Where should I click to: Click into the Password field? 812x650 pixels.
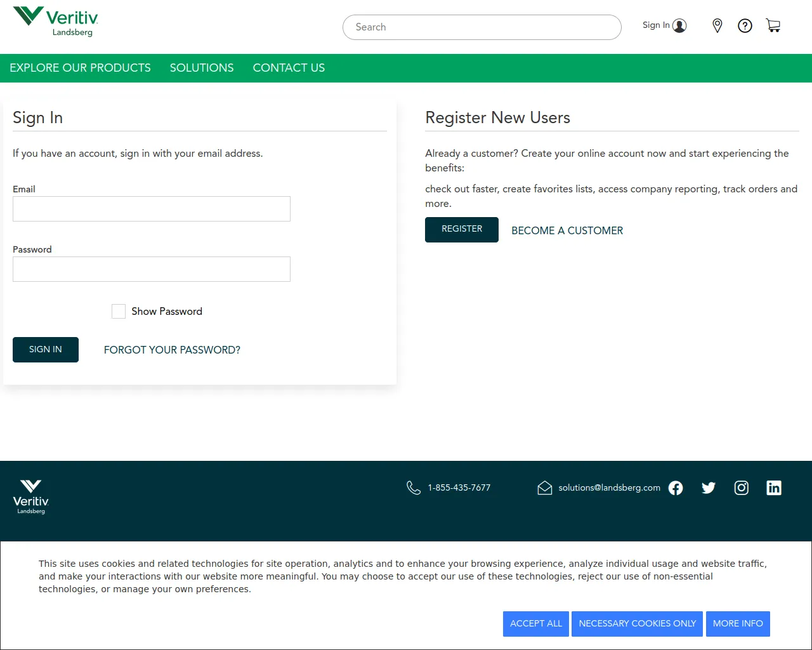pos(152,269)
